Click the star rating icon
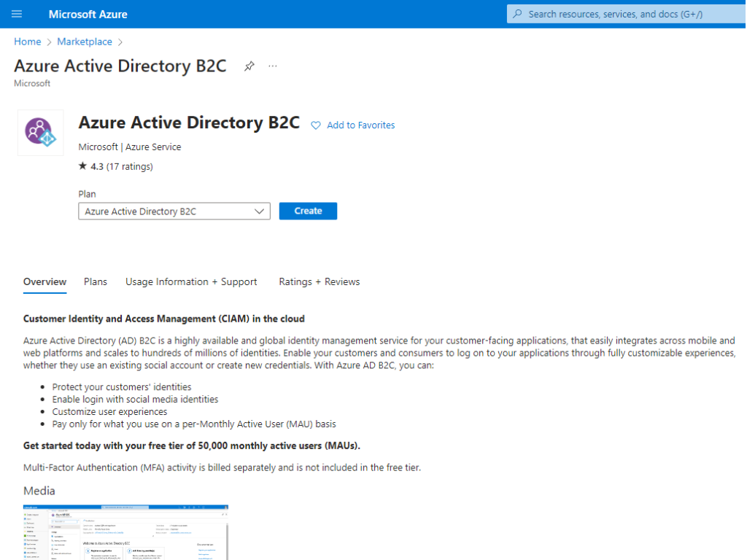Screen dimensions: 747x560 (83, 166)
